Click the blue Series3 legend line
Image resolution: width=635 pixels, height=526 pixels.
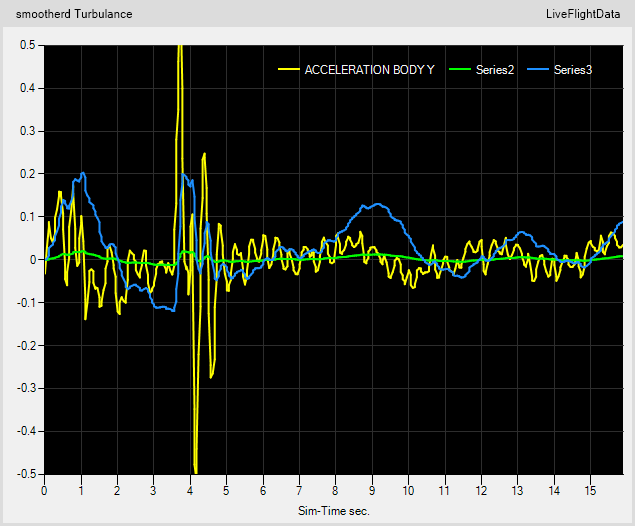[538, 70]
